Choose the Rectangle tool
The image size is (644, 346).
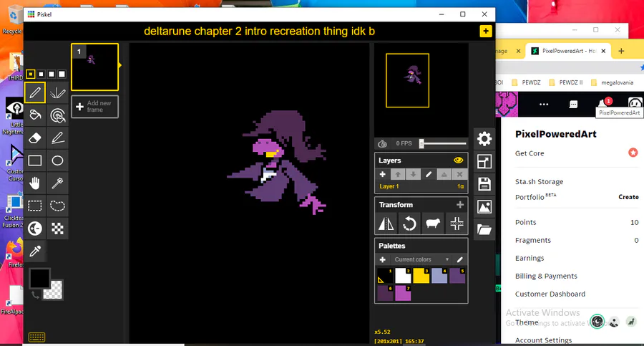point(35,160)
